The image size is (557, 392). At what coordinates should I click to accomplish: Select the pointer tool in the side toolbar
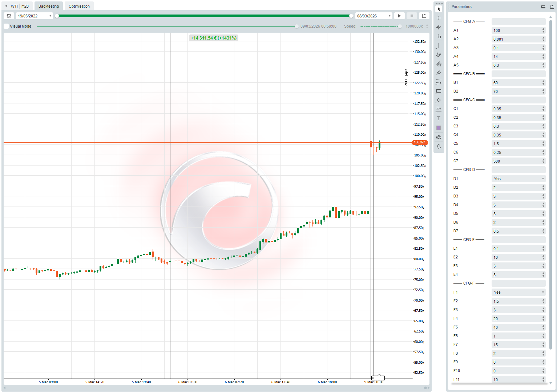[x=439, y=9]
